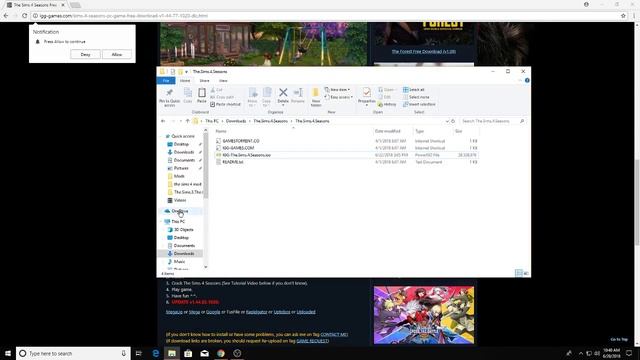The image size is (640, 360).
Task: Click Pin to Quick access icon
Action: [x=169, y=93]
